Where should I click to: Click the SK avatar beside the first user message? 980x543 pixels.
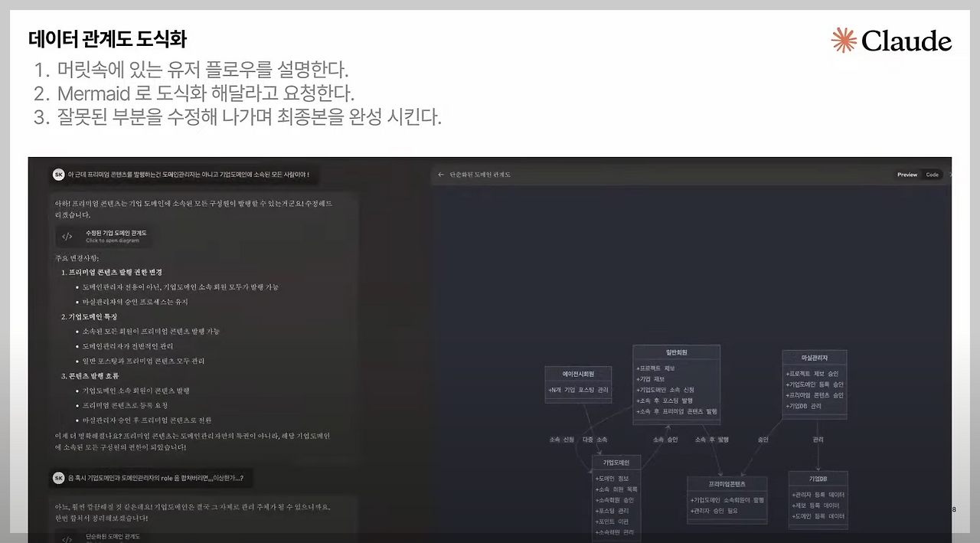pyautogui.click(x=59, y=174)
